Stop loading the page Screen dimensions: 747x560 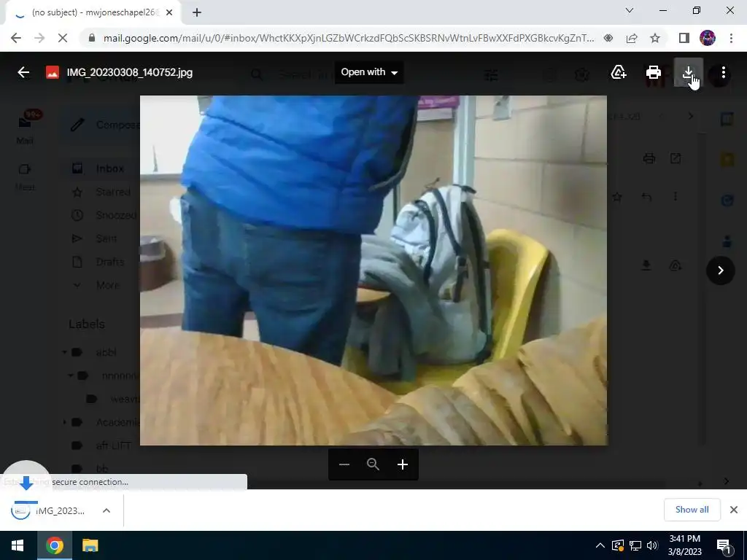coord(63,38)
